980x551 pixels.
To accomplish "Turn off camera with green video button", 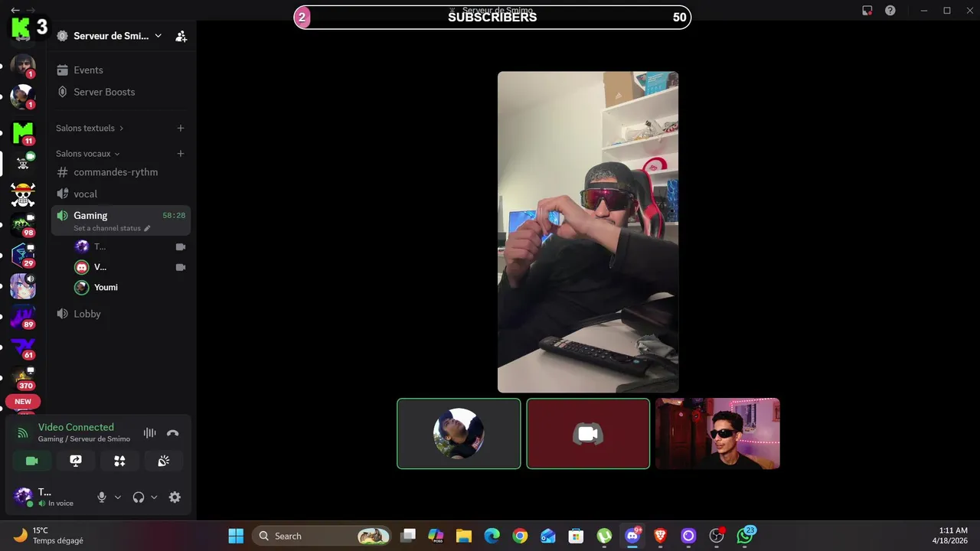I will pos(32,461).
